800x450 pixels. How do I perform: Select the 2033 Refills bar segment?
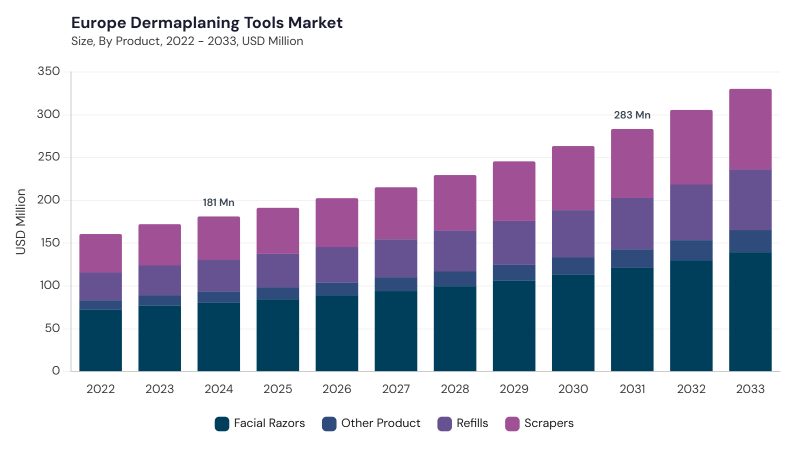(750, 201)
